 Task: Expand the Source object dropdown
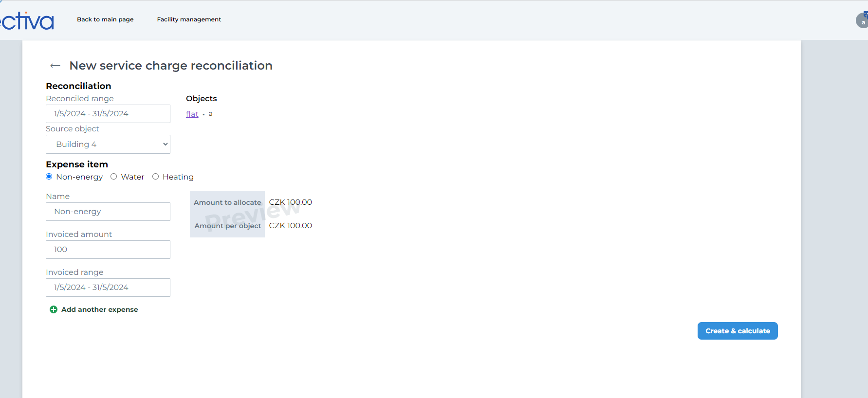tap(108, 145)
